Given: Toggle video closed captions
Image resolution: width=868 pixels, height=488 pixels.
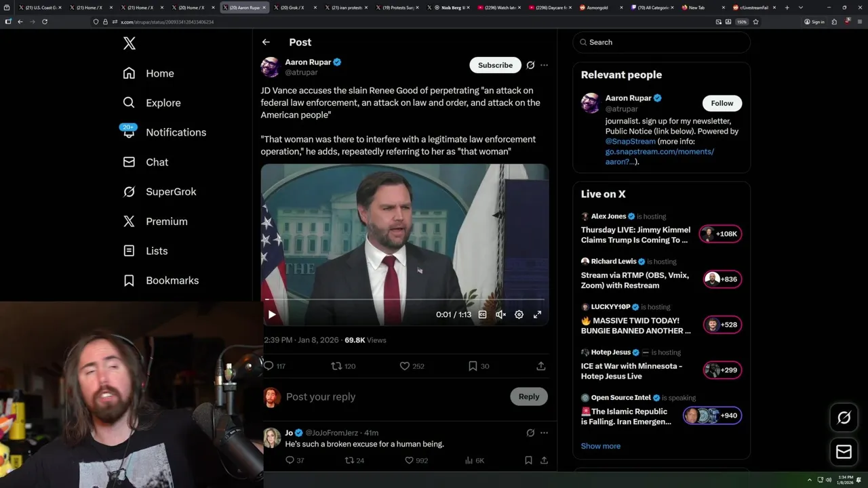Looking at the screenshot, I should click(x=482, y=314).
